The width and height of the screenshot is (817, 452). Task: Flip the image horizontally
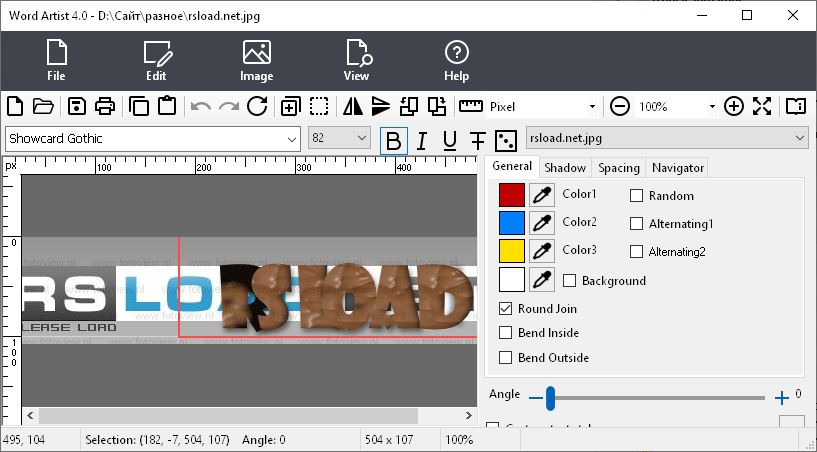353,106
